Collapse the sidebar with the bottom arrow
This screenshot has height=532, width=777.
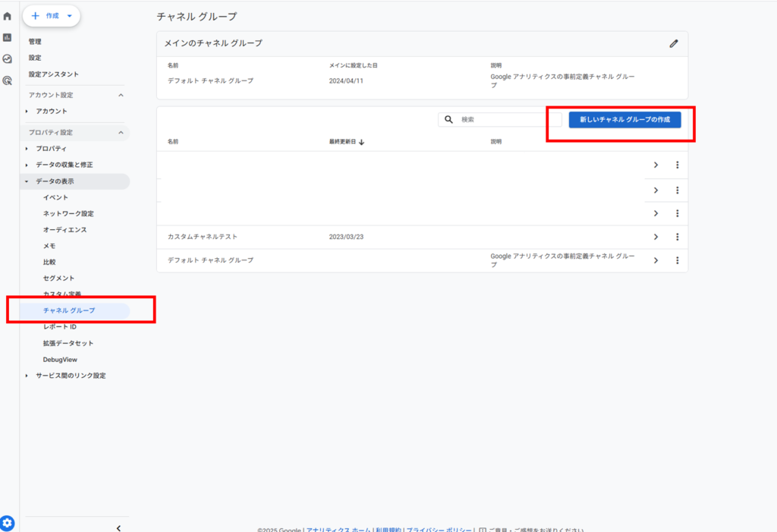click(x=118, y=527)
